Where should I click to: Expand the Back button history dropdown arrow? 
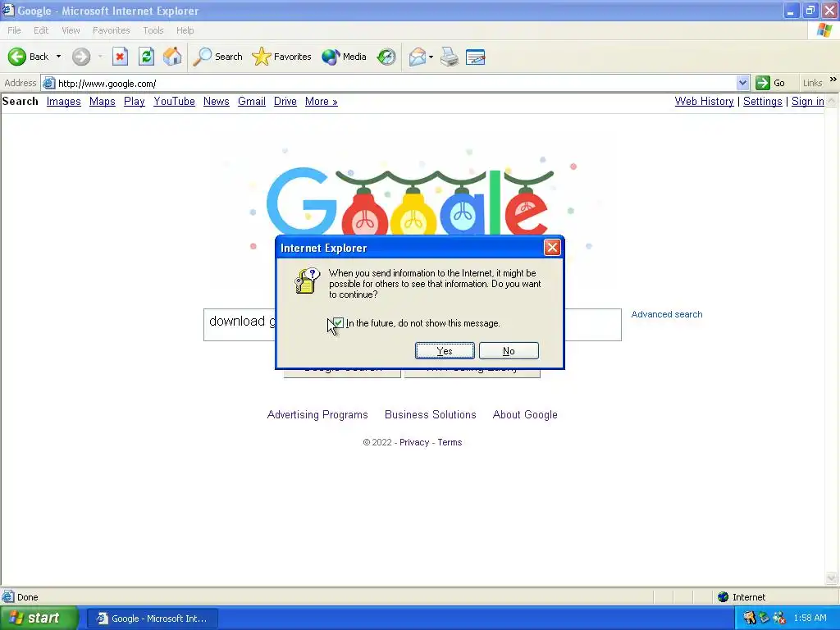[x=58, y=57]
